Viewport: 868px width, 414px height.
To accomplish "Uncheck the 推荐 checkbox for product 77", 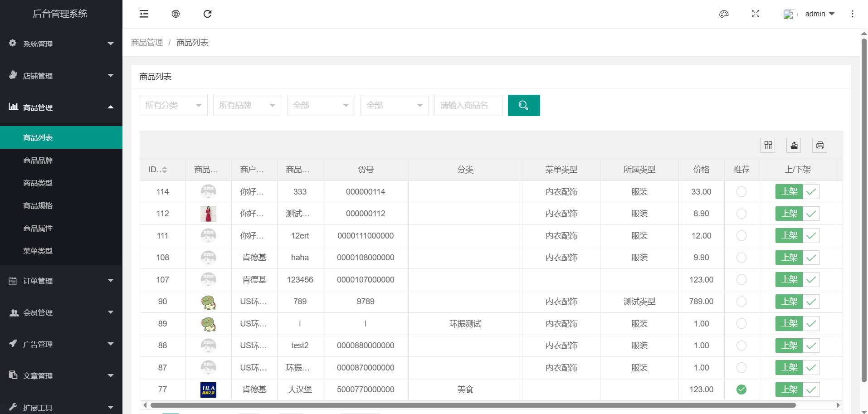I will 741,390.
